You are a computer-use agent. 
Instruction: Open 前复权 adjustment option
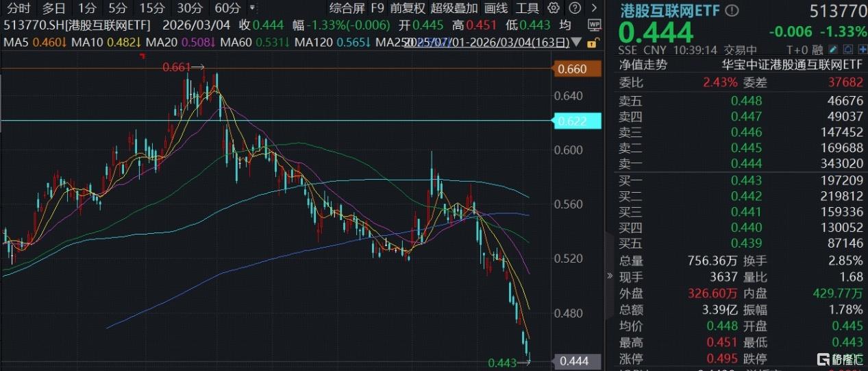coord(408,8)
